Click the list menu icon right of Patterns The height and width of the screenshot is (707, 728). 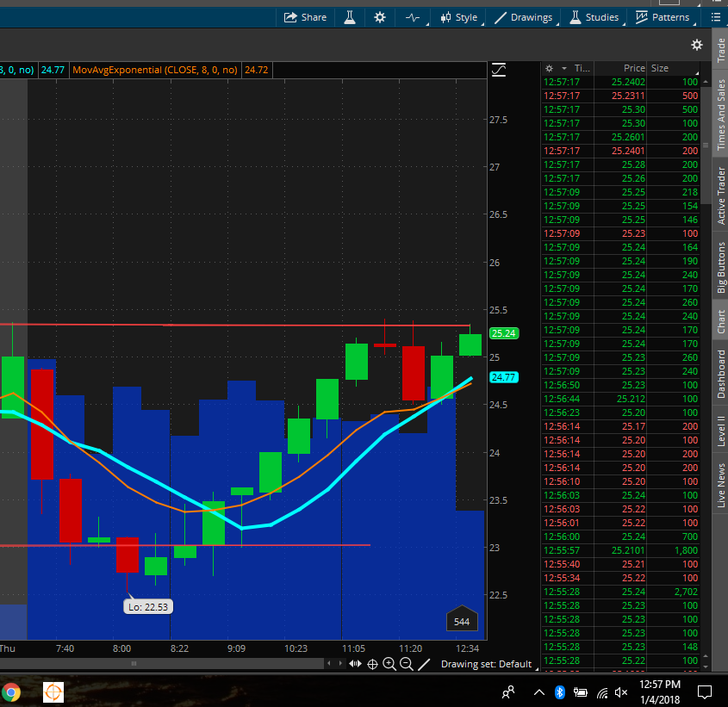pos(716,17)
